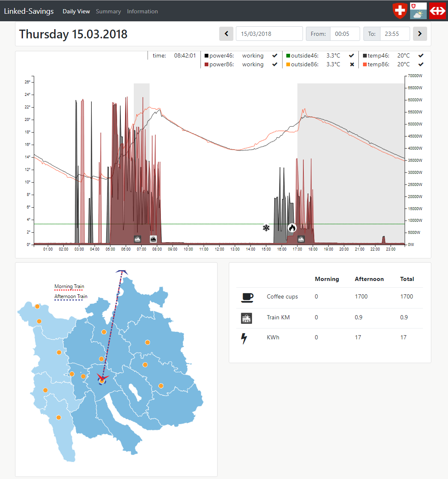Click the weather service icon in header
The image size is (448, 479).
[418, 11]
